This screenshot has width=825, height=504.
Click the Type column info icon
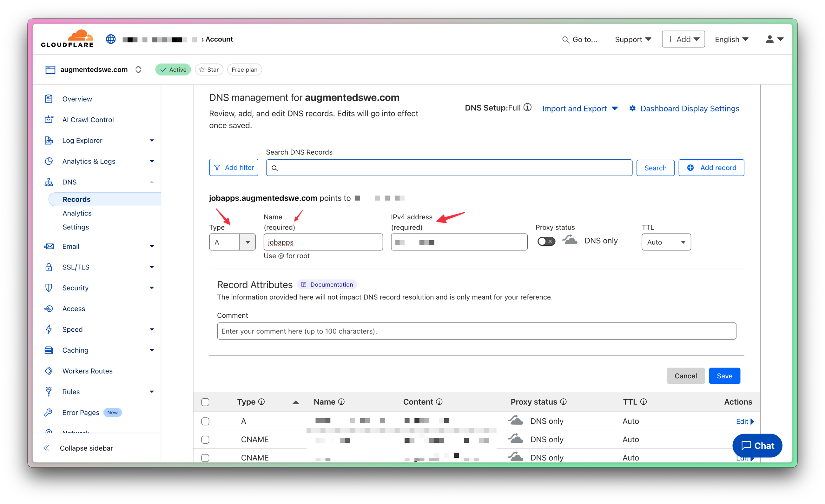pyautogui.click(x=261, y=401)
